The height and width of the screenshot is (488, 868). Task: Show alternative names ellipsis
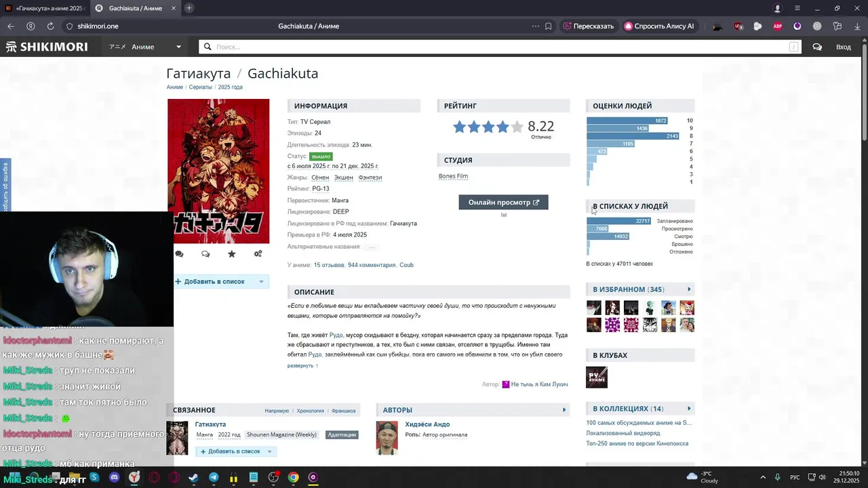[372, 247]
